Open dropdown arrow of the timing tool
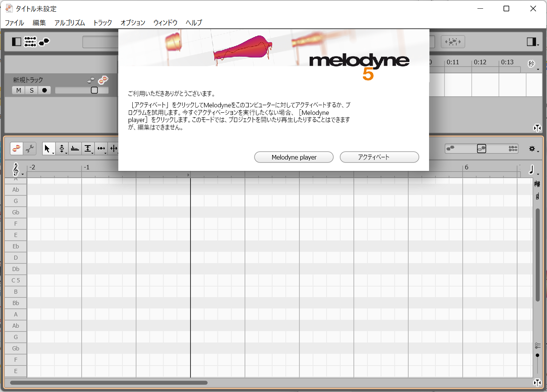The height and width of the screenshot is (392, 547). coord(105,153)
